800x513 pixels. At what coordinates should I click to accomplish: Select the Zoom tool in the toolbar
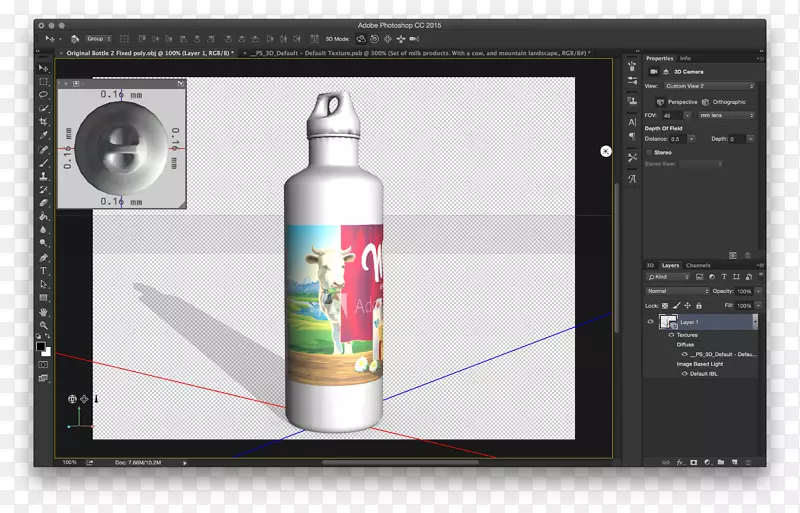point(44,326)
